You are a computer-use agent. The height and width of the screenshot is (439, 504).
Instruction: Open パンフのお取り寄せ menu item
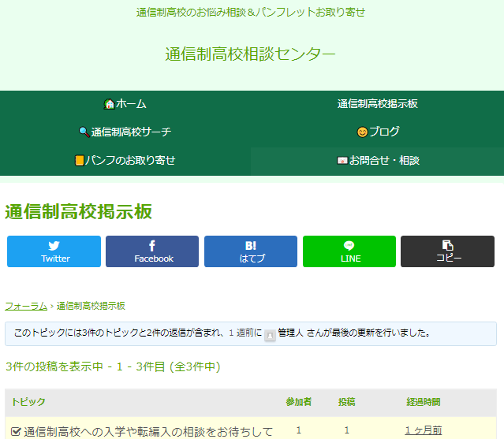[x=125, y=160]
